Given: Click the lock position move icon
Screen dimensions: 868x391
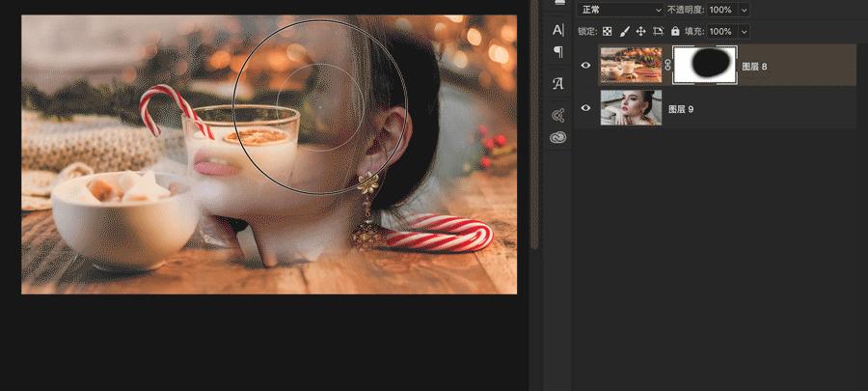Looking at the screenshot, I should (x=640, y=31).
